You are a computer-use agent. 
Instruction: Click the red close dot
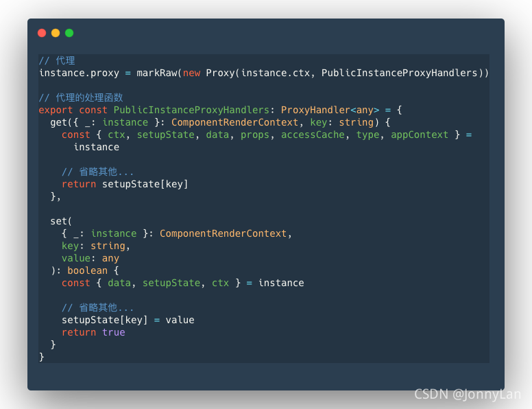42,33
